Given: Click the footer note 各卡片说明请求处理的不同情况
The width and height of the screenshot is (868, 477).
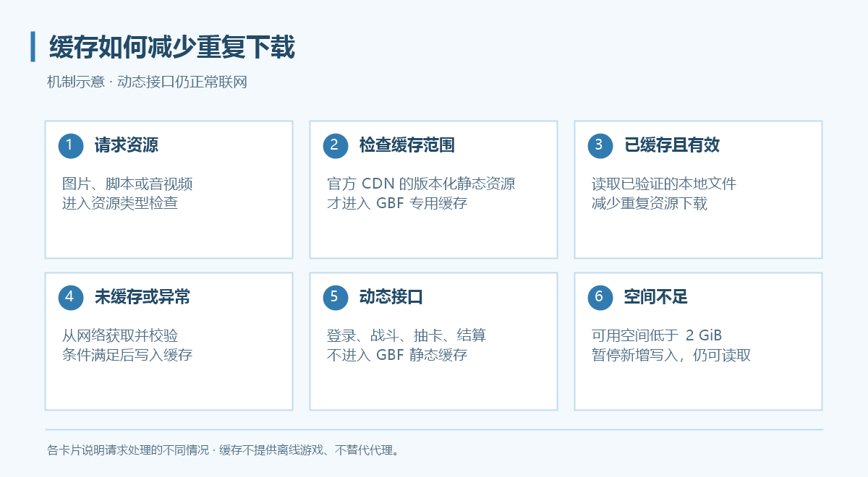Looking at the screenshot, I should click(x=128, y=450).
